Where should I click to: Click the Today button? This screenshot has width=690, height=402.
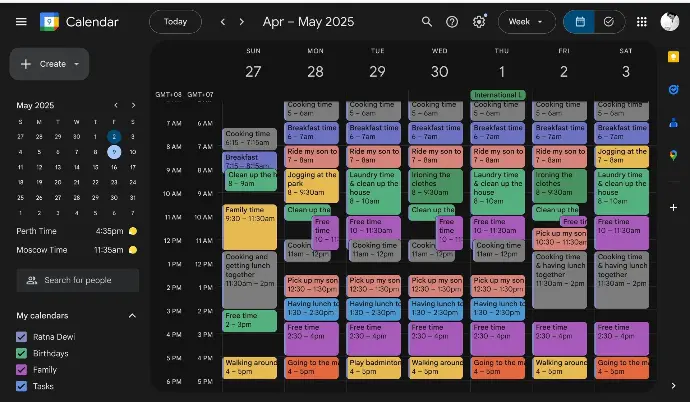point(175,21)
